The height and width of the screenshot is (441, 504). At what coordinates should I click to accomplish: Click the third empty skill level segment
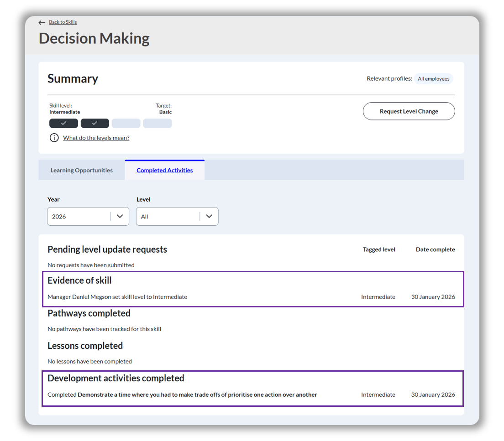coord(126,123)
